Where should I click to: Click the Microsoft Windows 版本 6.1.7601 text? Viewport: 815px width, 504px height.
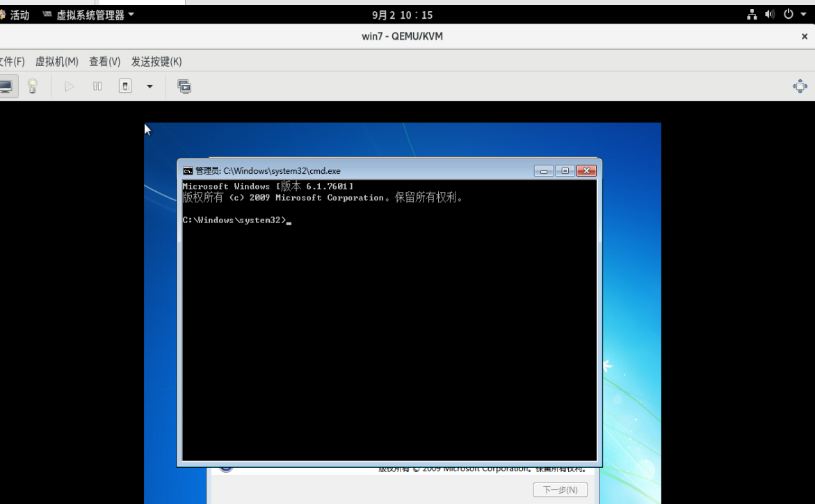point(268,186)
